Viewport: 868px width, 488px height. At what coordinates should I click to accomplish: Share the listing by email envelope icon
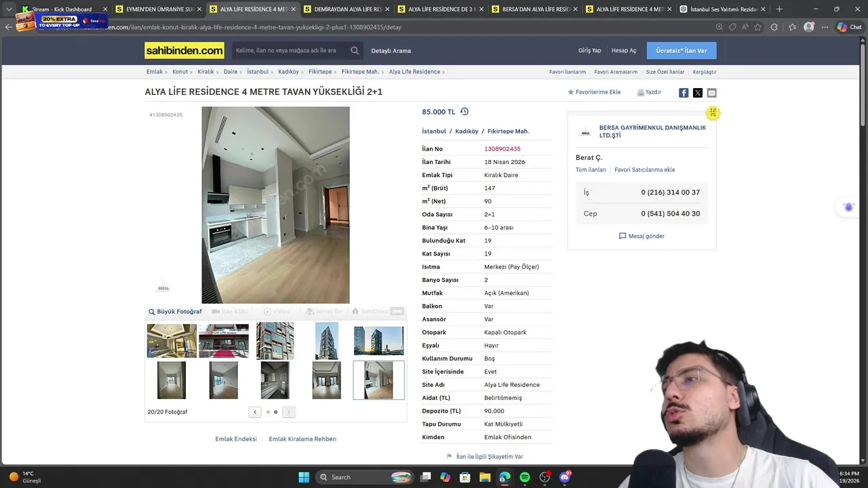coord(711,93)
